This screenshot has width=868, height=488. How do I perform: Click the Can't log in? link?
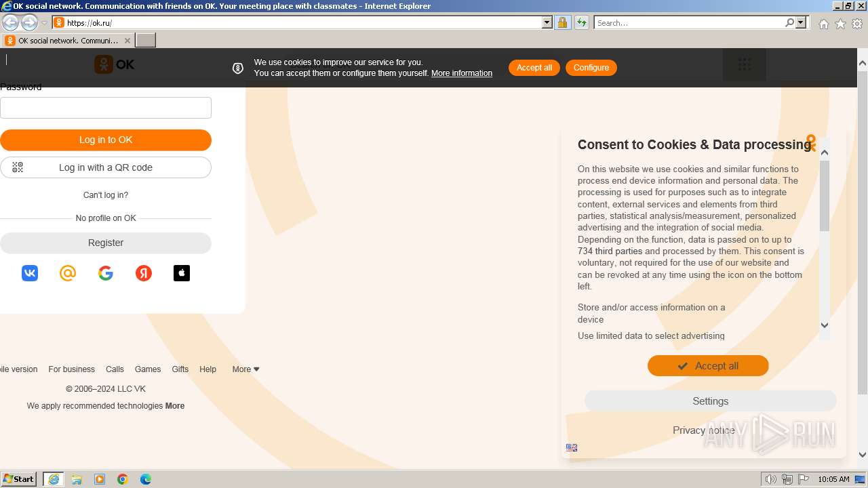coord(106,195)
